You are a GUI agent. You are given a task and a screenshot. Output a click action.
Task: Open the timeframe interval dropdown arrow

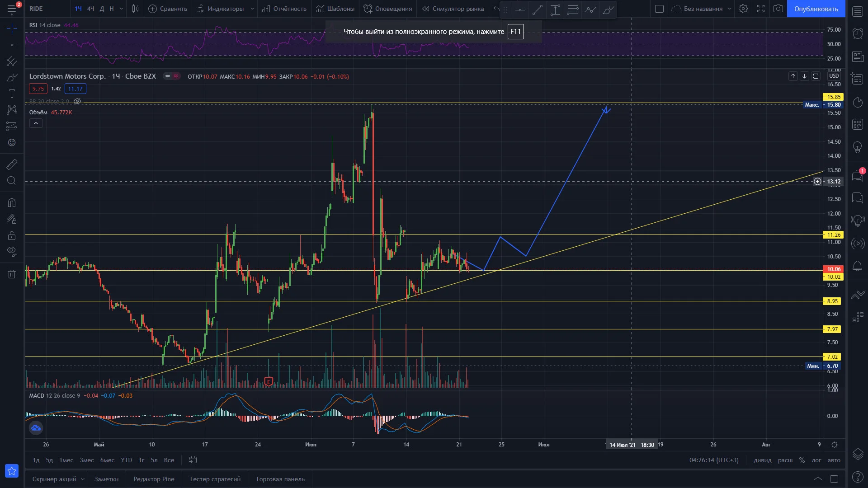click(121, 9)
